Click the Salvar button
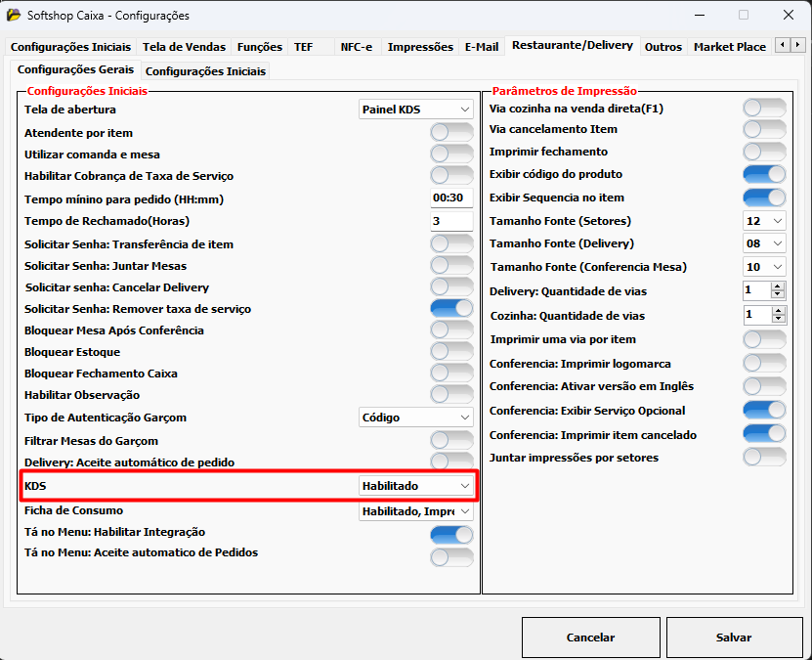The height and width of the screenshot is (660, 812). [x=733, y=638]
